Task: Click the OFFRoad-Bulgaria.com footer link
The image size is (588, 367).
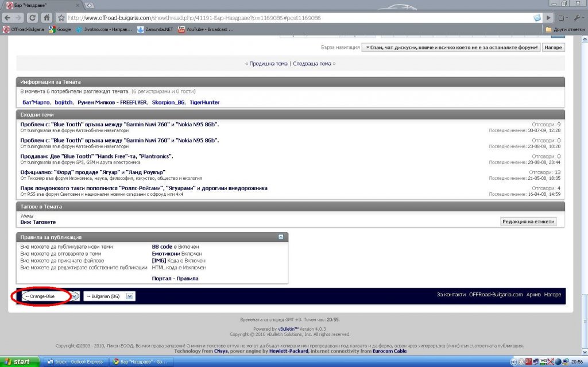Action: pos(496,295)
